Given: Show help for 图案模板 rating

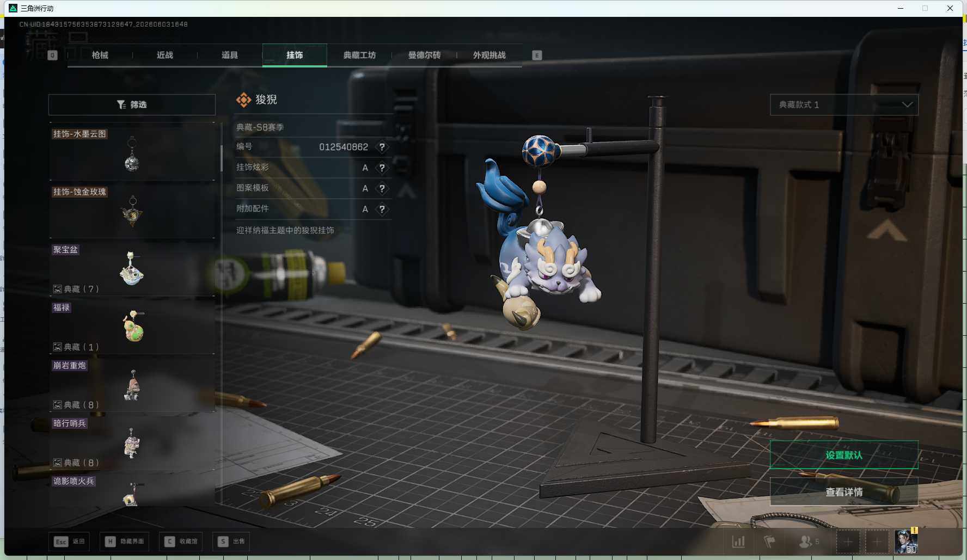Looking at the screenshot, I should point(382,188).
